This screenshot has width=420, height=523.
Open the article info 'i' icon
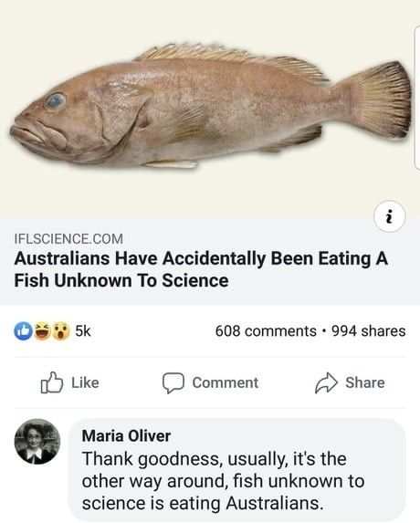point(389,216)
